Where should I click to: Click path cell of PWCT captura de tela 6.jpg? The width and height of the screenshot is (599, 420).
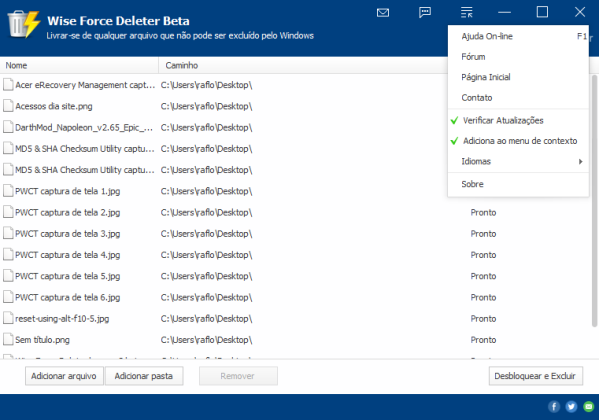[x=206, y=297]
